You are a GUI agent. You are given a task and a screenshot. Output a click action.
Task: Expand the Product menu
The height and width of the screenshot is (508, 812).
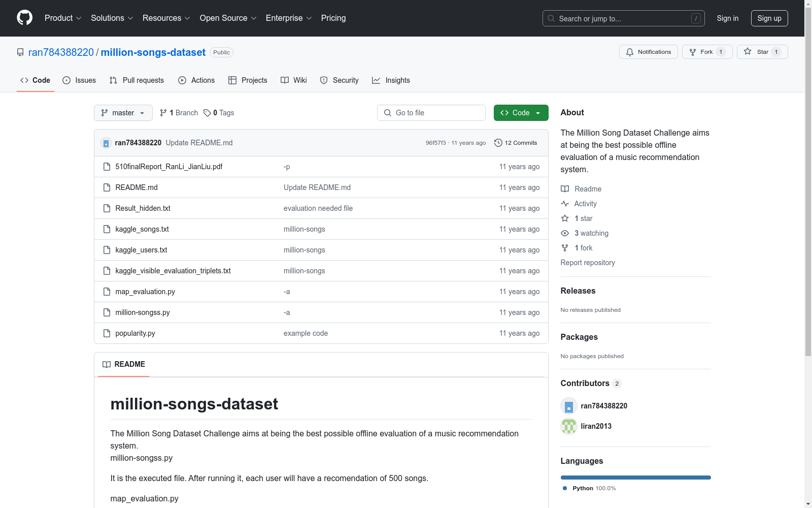click(63, 18)
